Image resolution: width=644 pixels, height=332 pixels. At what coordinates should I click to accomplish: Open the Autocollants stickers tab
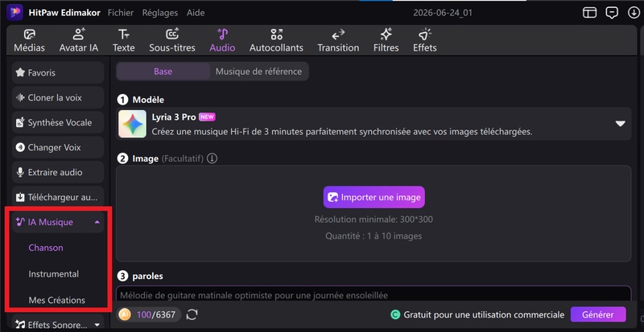276,41
